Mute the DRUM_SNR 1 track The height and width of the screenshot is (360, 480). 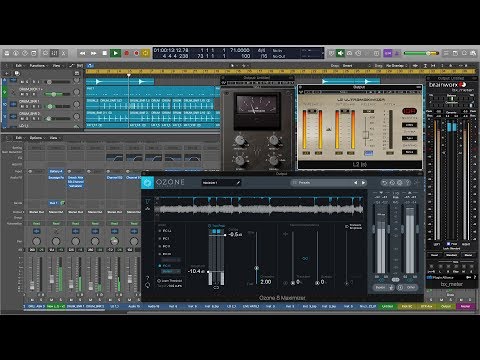tap(22, 107)
